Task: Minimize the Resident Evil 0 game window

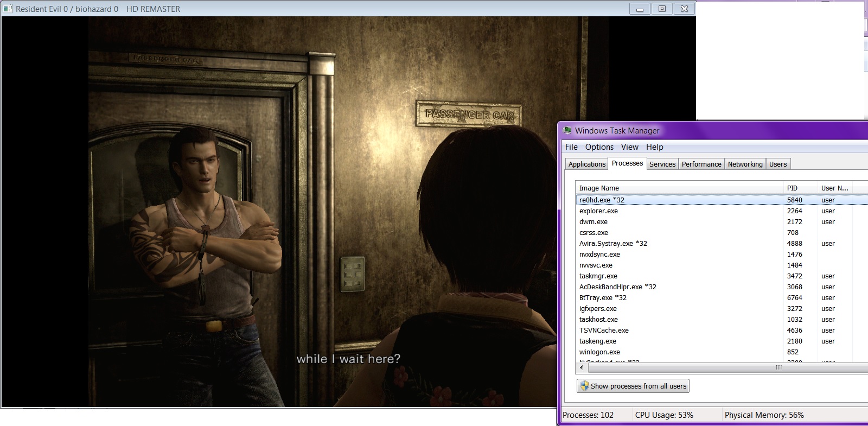Action: pos(640,9)
